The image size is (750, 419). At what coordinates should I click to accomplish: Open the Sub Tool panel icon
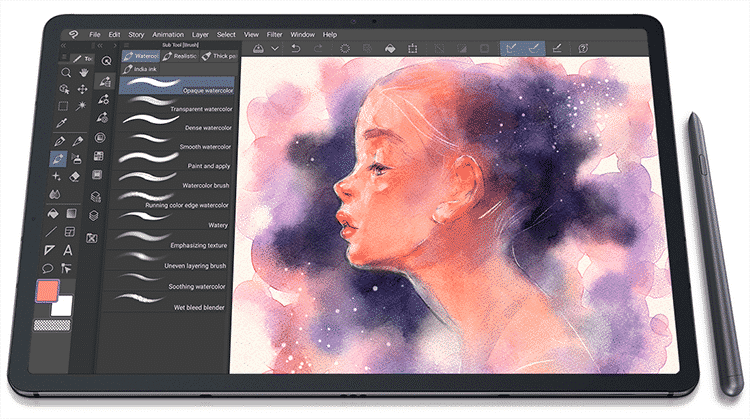point(105,81)
